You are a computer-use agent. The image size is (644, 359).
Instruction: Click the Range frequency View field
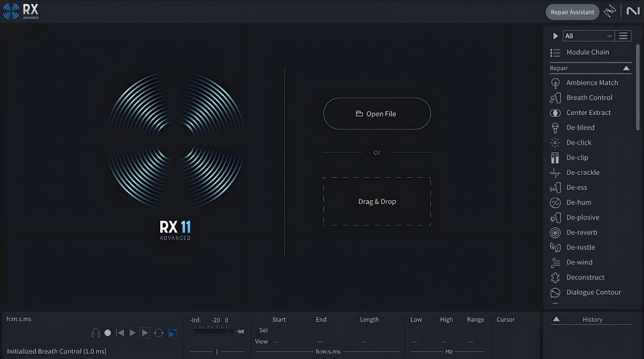click(x=471, y=342)
